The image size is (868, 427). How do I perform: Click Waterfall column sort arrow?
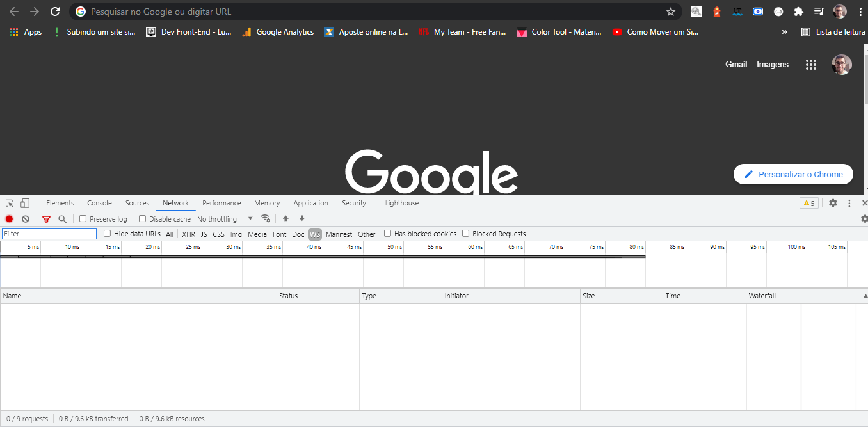865,296
